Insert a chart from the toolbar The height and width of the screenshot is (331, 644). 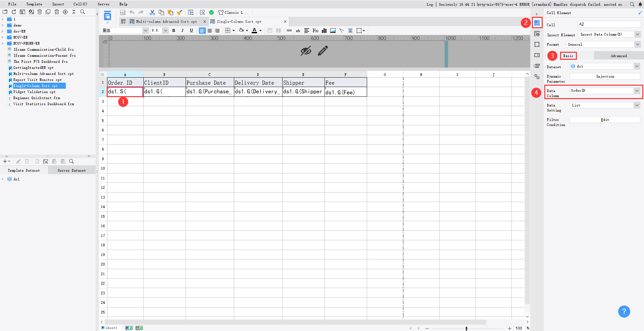(324, 31)
